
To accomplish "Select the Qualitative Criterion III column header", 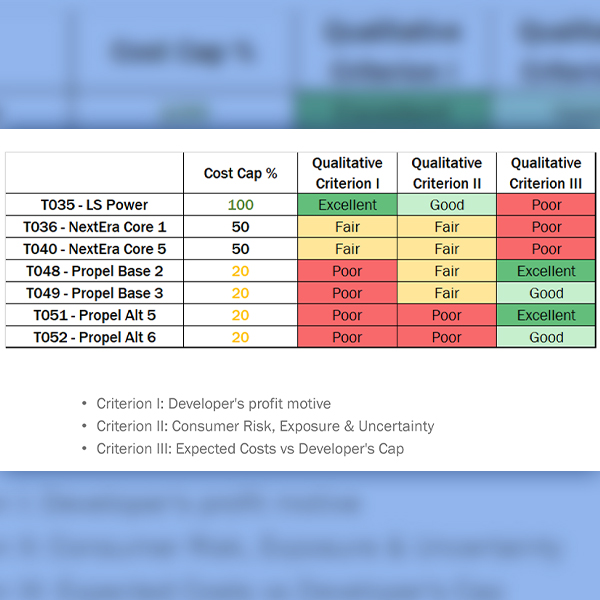I will (546, 173).
